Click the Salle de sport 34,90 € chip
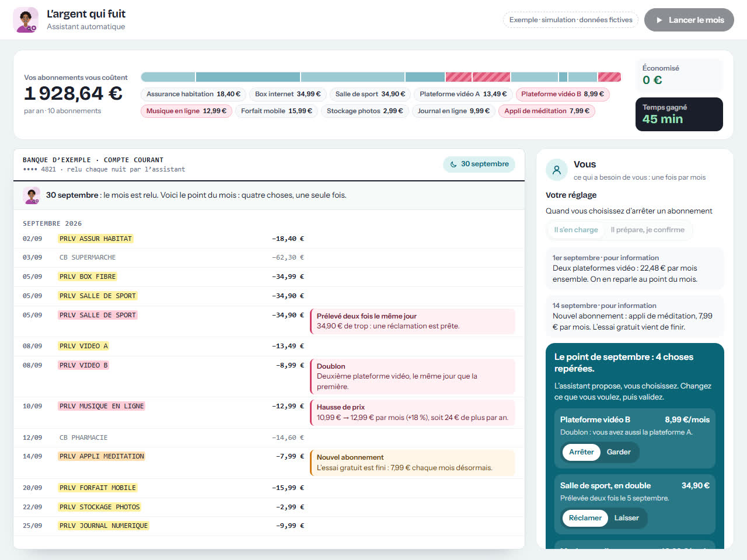 pos(370,94)
